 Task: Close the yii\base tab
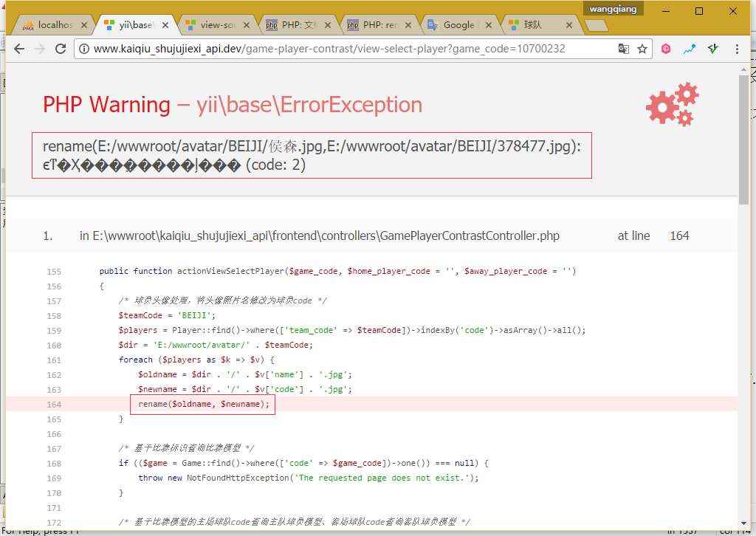click(x=164, y=25)
